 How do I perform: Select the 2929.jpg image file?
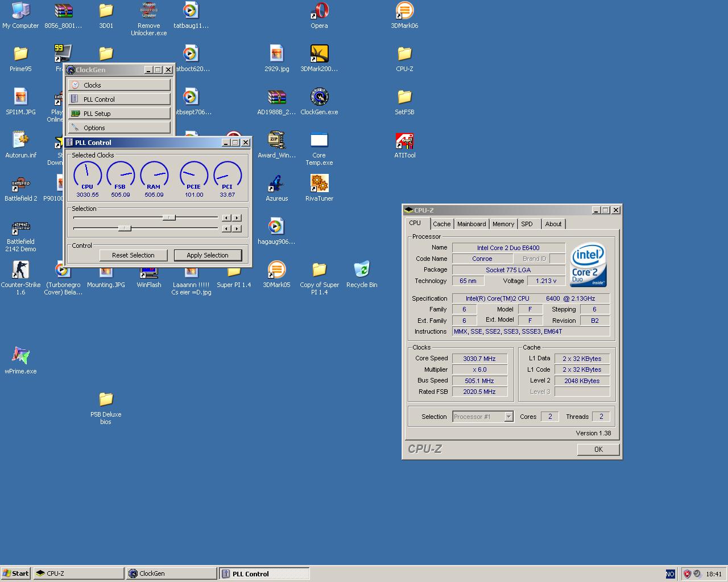[276, 59]
